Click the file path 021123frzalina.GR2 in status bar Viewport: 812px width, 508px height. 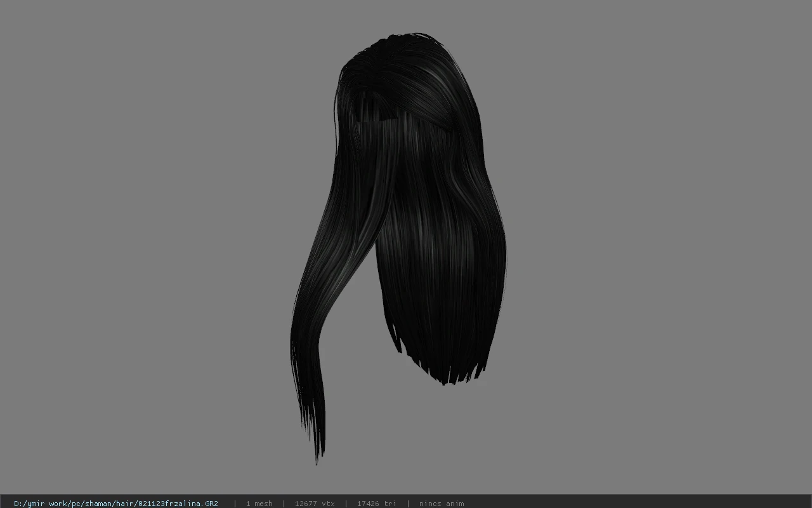[x=116, y=504]
